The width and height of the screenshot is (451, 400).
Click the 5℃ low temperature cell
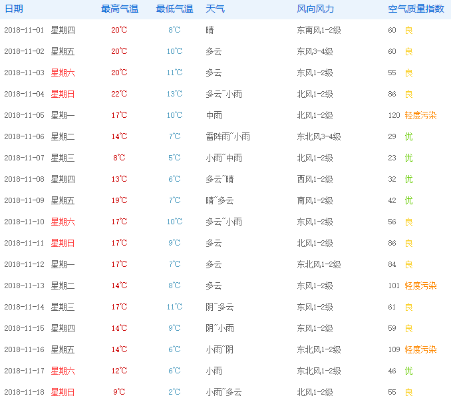pos(174,158)
